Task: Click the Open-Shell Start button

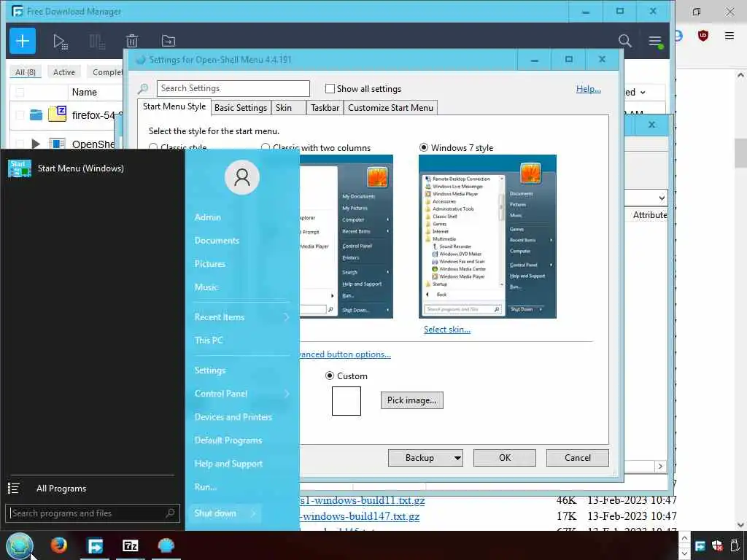Action: click(x=20, y=545)
